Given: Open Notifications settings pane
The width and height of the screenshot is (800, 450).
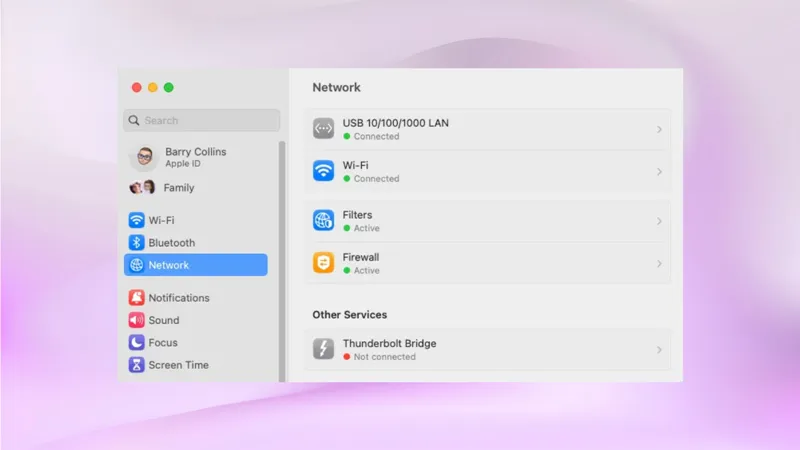Looking at the screenshot, I should tap(195, 297).
